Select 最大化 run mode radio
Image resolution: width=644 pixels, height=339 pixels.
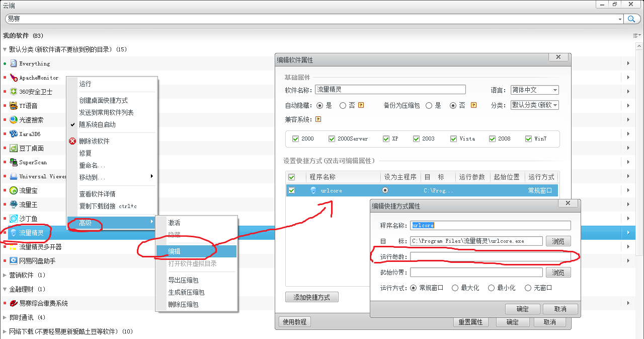(455, 288)
